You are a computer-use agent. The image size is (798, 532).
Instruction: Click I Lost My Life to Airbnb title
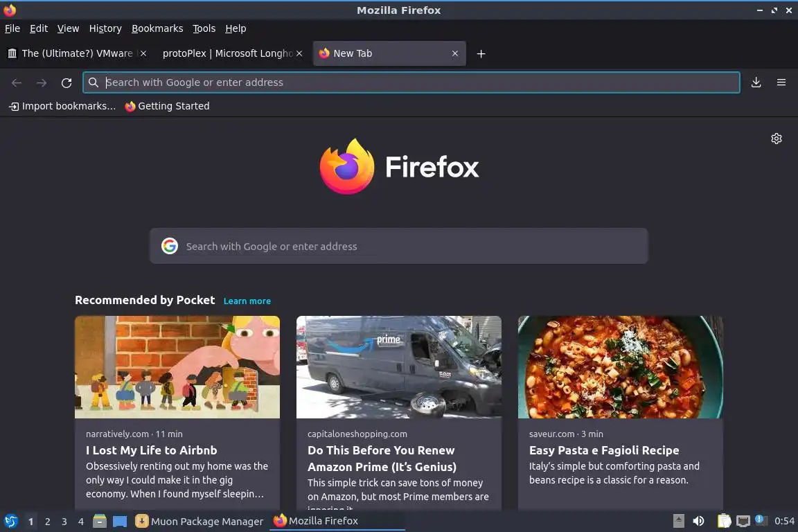click(152, 450)
